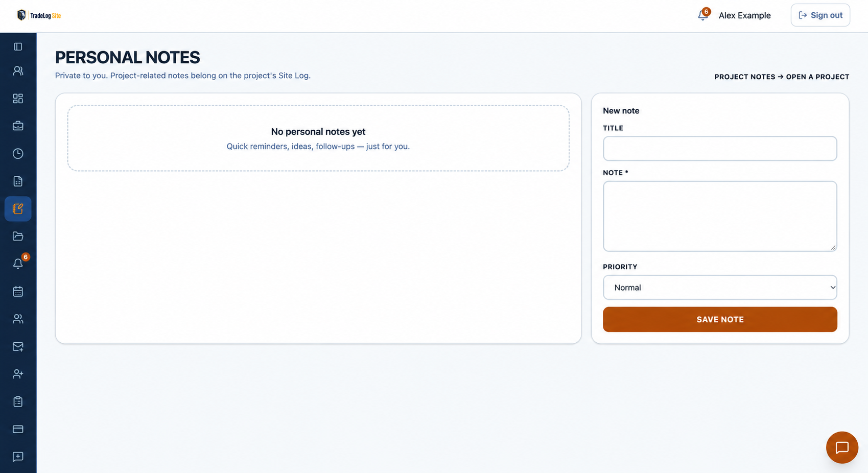Open the message-plus feedback icon in the sidebar
Viewport: 868px width, 473px height.
coord(18,457)
